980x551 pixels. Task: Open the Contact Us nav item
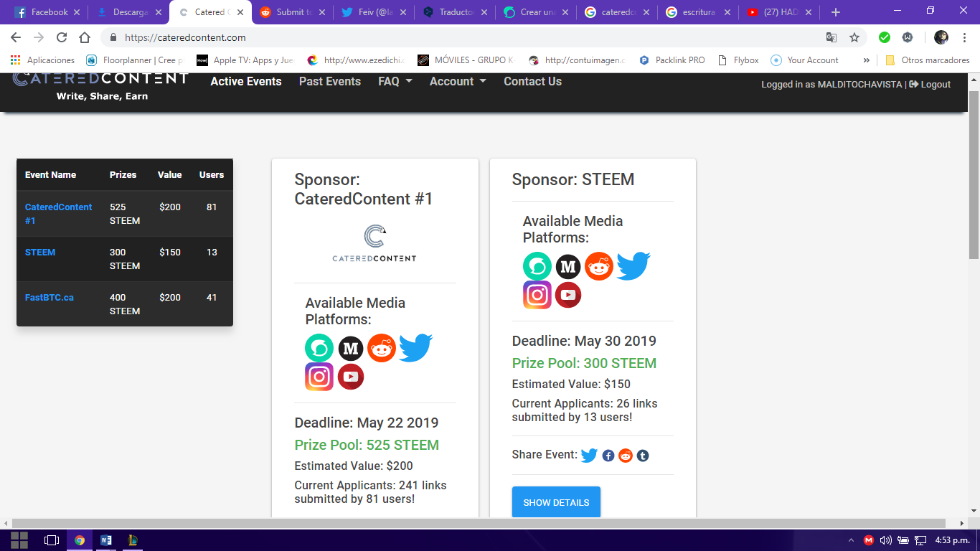pos(532,81)
